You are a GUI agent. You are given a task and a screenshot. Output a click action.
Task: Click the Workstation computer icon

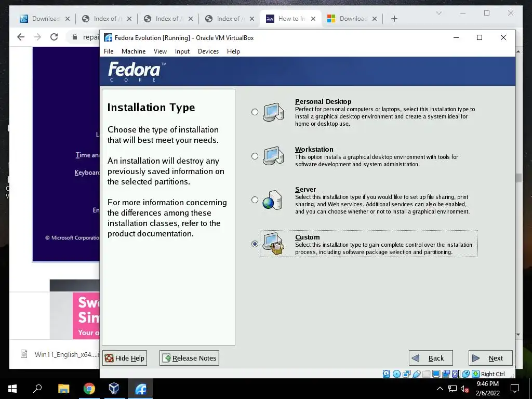tap(273, 156)
